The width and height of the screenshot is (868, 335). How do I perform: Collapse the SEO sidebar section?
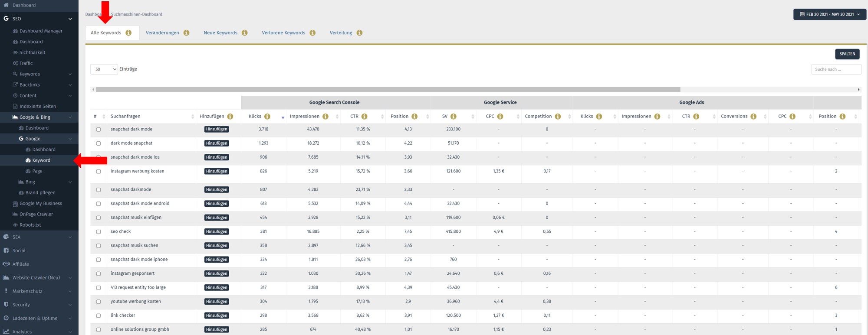coord(70,19)
